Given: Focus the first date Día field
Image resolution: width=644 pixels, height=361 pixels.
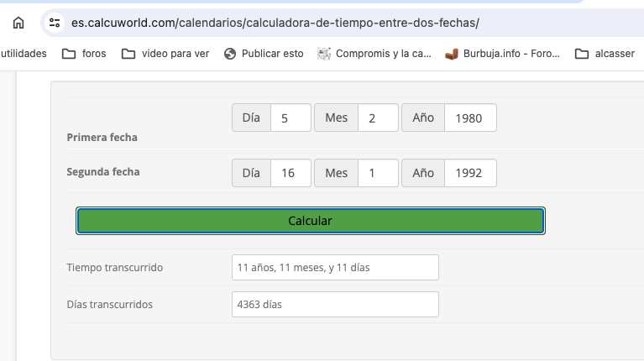Looking at the screenshot, I should 291,118.
